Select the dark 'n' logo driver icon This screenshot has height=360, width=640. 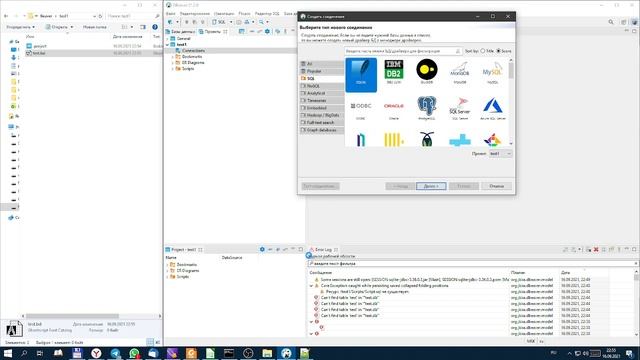point(361,140)
